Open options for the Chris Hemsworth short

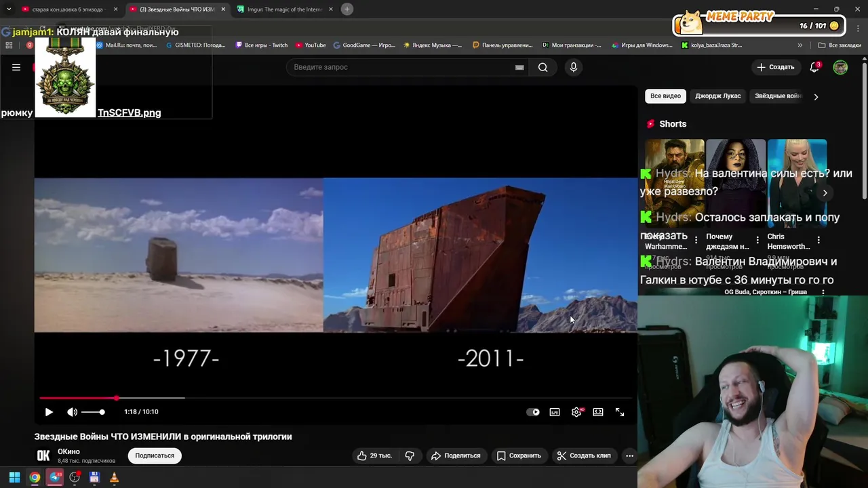[818, 240]
